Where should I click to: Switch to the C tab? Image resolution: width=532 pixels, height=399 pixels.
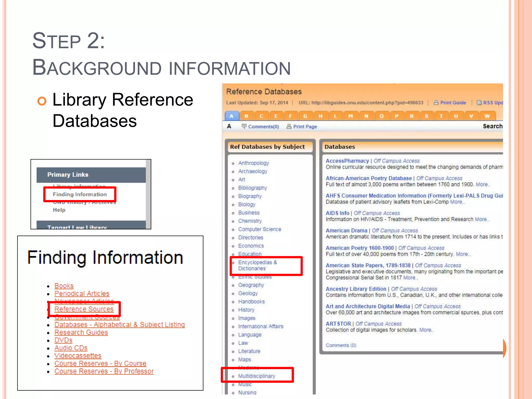pyautogui.click(x=261, y=116)
